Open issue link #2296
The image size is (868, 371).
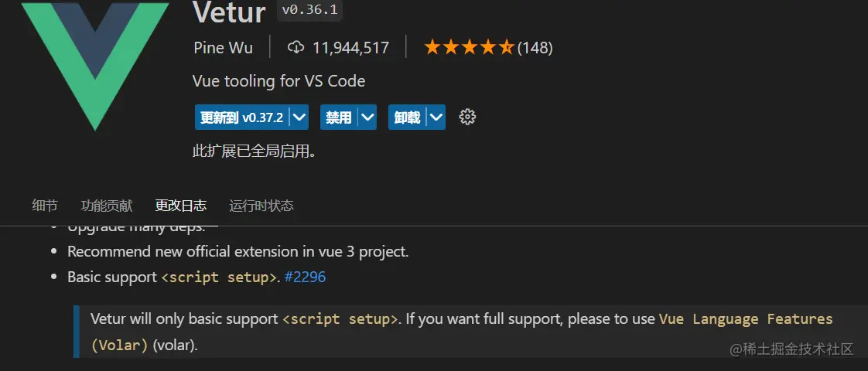pyautogui.click(x=305, y=277)
